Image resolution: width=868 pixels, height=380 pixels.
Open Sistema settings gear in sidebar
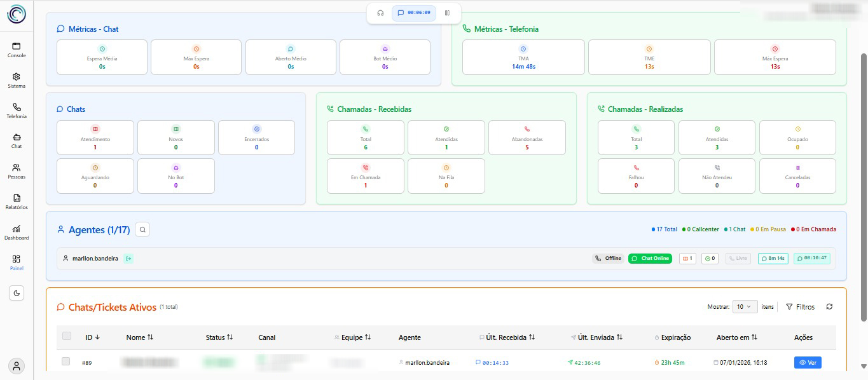coord(17,80)
